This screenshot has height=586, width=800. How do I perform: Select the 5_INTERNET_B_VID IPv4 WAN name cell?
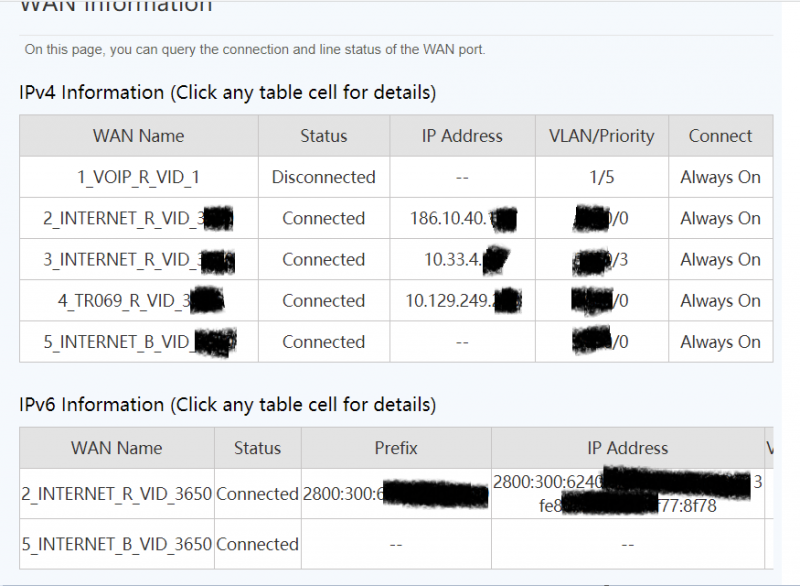coord(139,342)
